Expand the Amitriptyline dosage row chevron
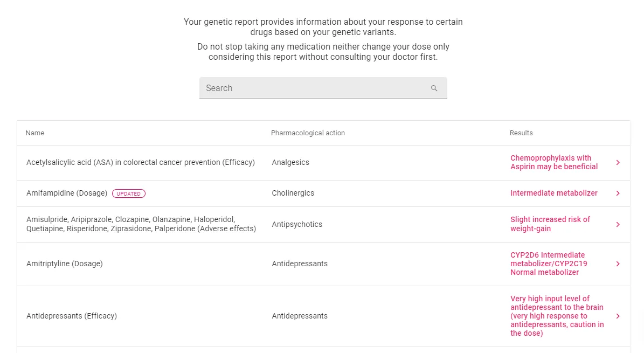This screenshot has width=644, height=353. point(618,264)
